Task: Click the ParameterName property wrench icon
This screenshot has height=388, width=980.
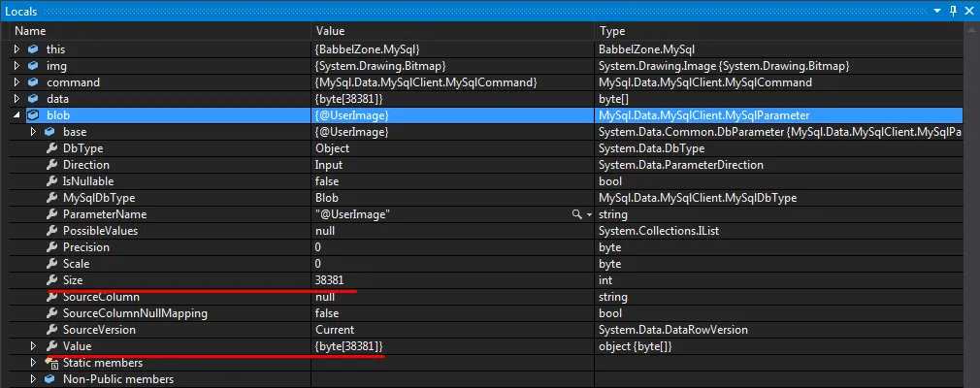Action: tap(51, 214)
